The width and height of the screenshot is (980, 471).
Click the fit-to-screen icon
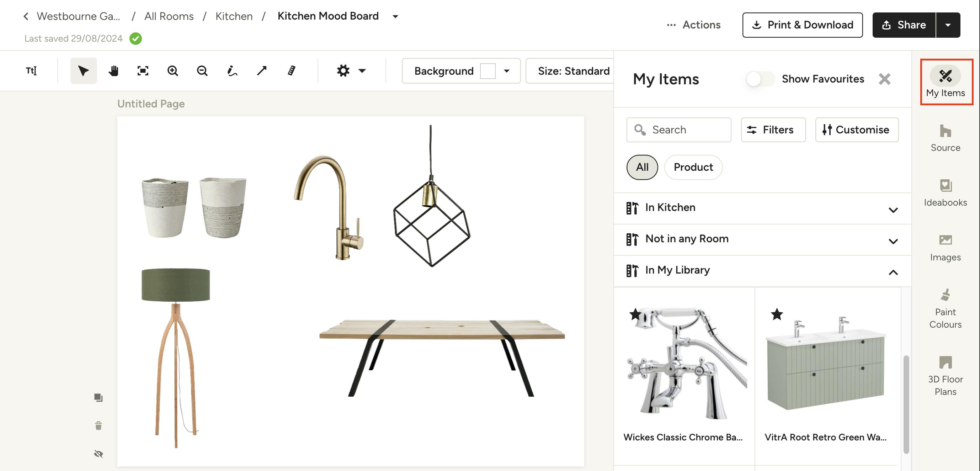pos(143,71)
